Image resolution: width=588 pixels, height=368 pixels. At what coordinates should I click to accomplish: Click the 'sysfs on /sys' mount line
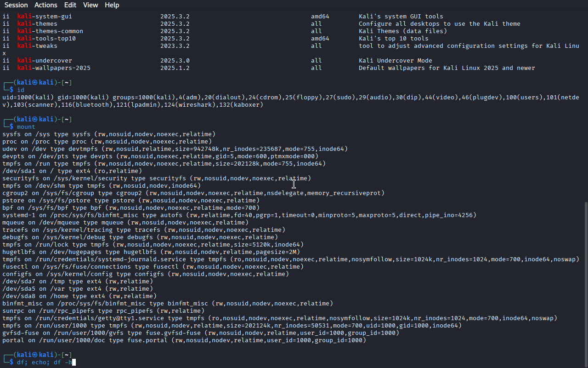pyautogui.click(x=109, y=134)
